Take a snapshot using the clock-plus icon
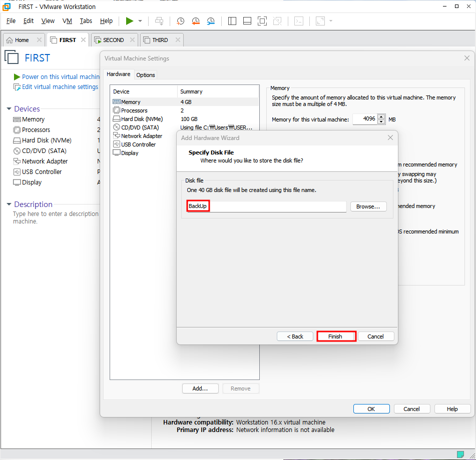 tap(180, 21)
